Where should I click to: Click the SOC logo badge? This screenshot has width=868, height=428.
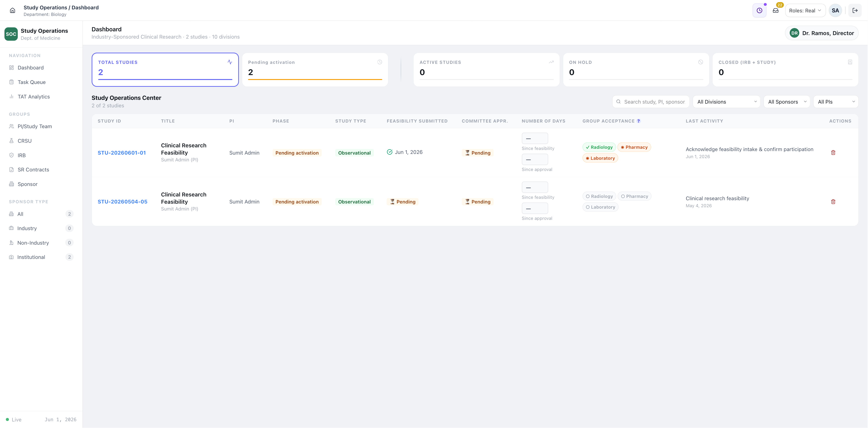(x=11, y=34)
